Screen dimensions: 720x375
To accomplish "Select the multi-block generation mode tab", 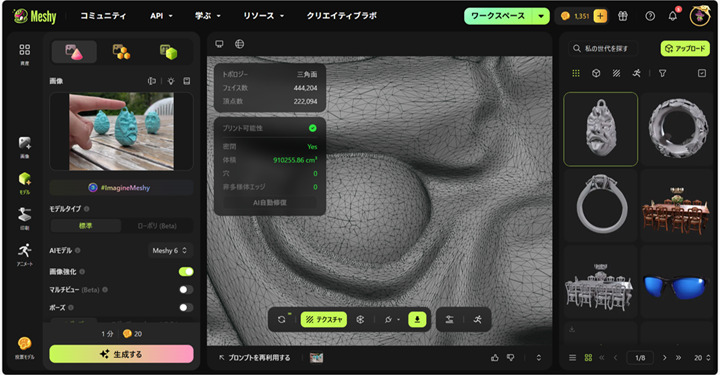I will click(121, 52).
